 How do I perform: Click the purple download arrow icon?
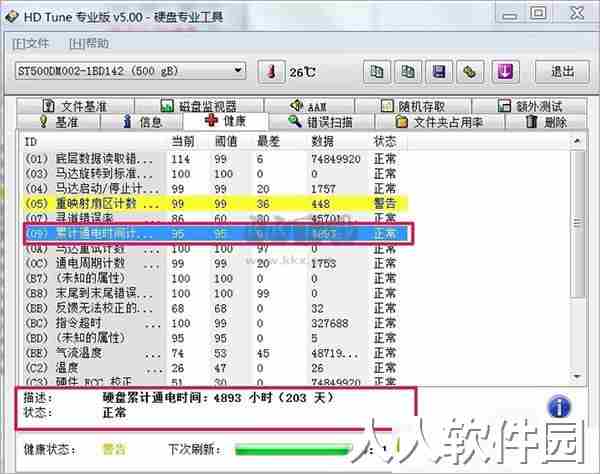pyautogui.click(x=505, y=72)
